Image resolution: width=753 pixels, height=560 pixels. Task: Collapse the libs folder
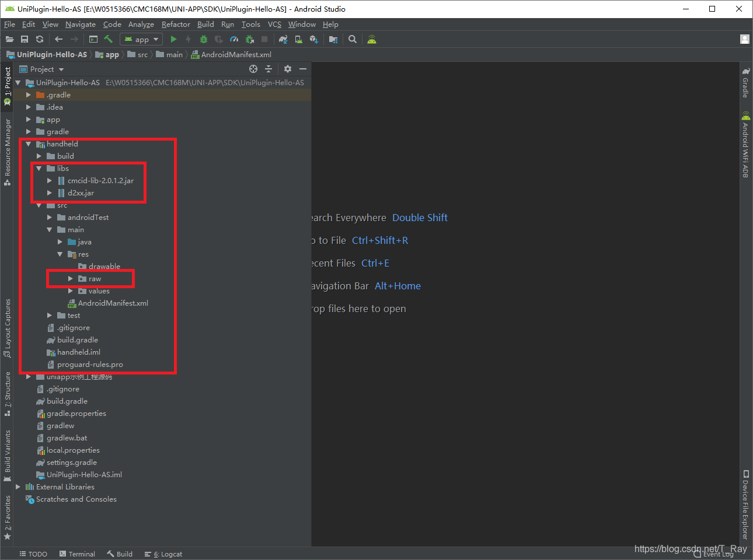39,169
